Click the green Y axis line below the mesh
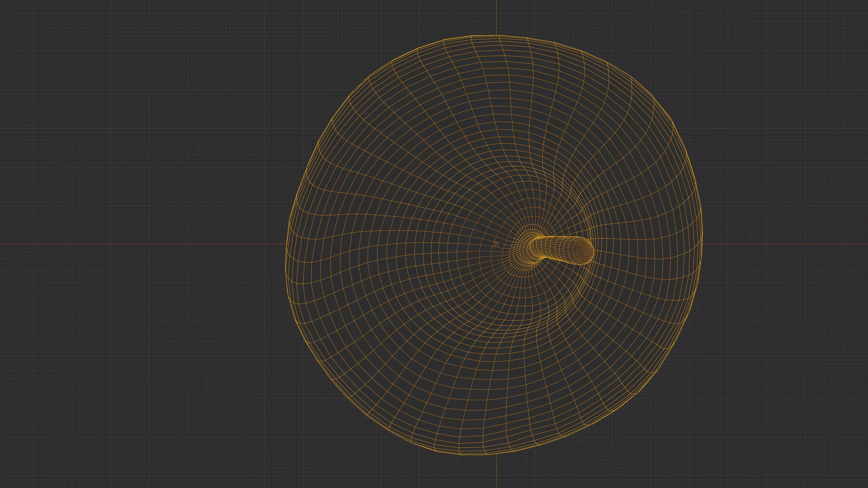This screenshot has height=488, width=868. (x=496, y=472)
